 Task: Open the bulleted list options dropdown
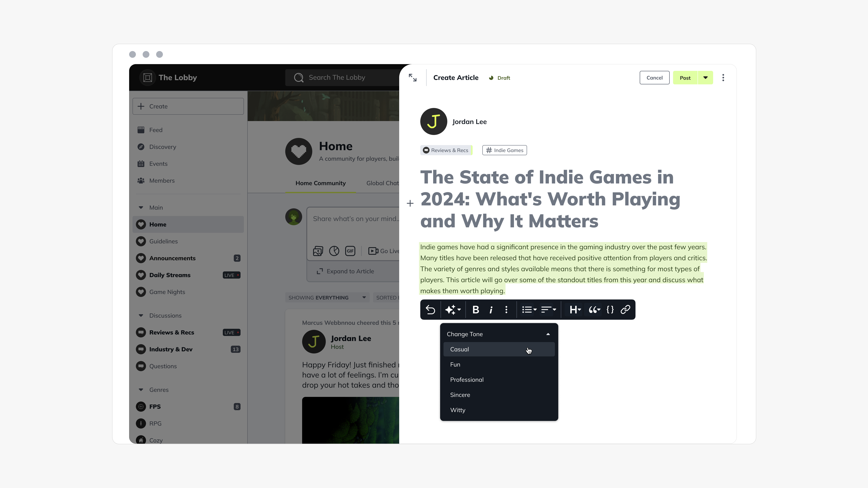[x=529, y=310]
